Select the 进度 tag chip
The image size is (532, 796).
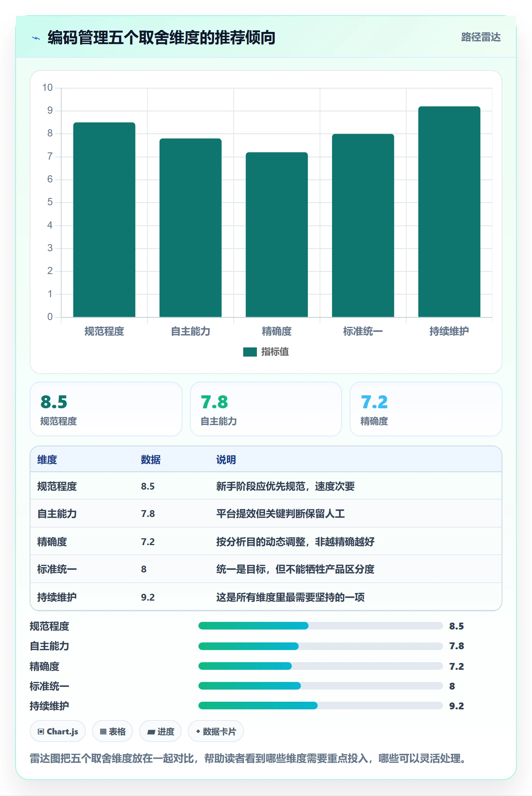coord(160,731)
